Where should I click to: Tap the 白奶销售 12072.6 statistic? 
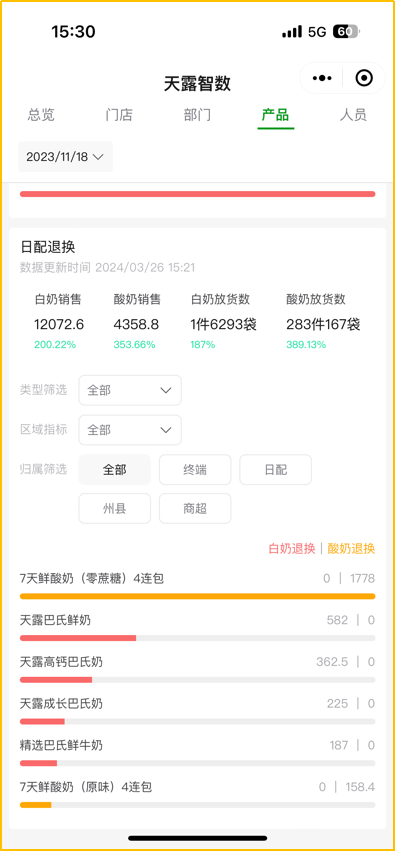[59, 324]
